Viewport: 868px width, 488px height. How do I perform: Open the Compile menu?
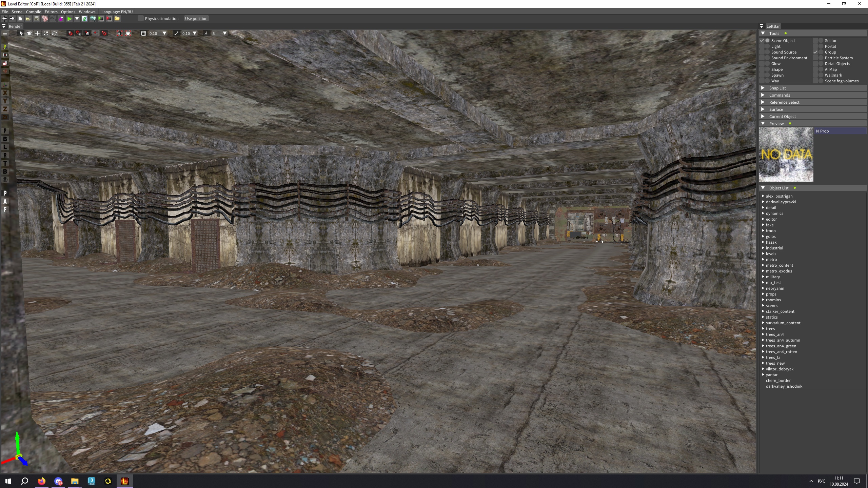(33, 12)
